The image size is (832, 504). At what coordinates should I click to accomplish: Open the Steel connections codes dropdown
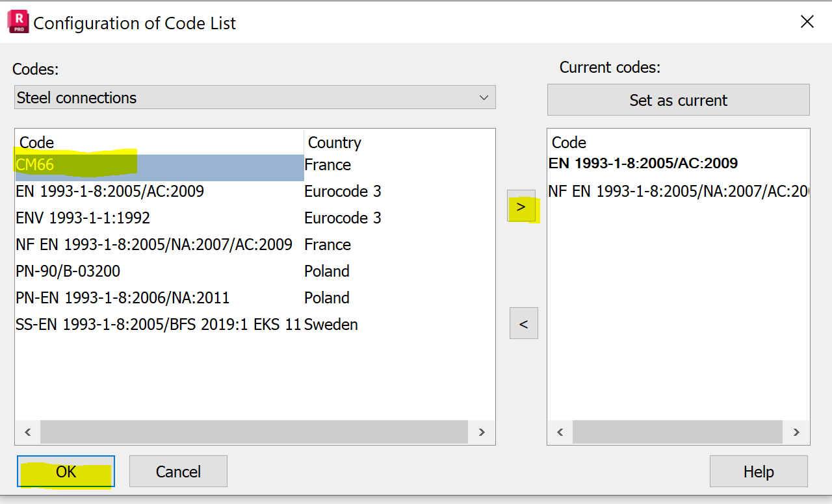point(255,97)
